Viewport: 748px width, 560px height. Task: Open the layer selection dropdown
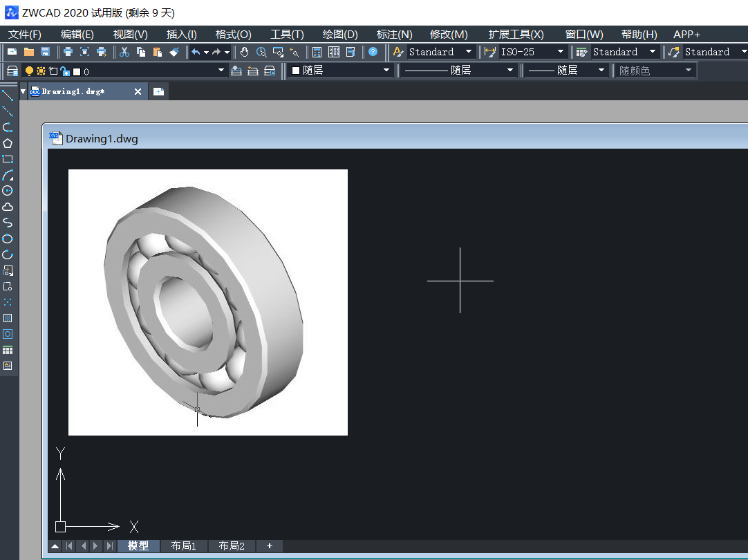221,70
